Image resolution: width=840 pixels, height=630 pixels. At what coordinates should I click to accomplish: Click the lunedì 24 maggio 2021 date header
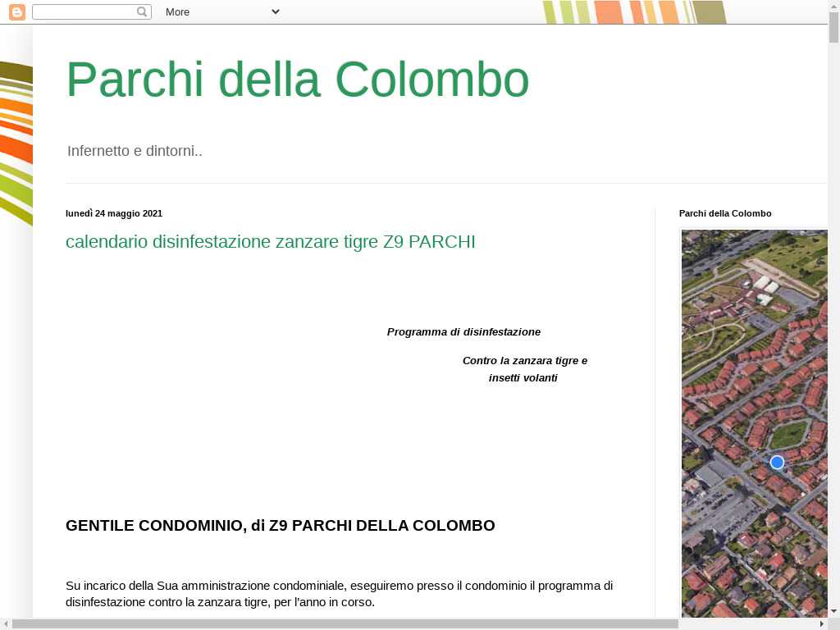click(x=114, y=213)
